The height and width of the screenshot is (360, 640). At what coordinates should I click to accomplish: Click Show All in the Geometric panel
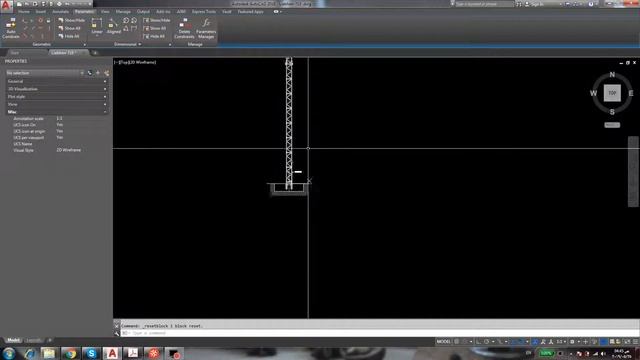[x=69, y=28]
